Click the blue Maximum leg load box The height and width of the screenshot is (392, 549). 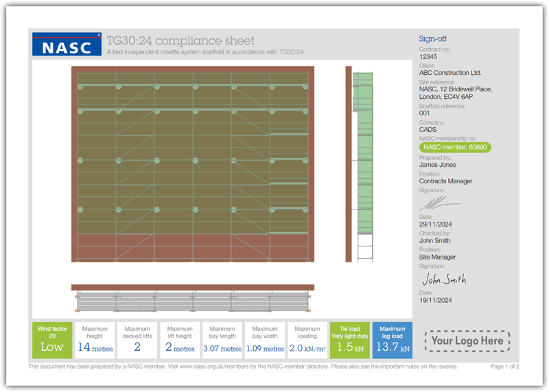[x=393, y=341]
